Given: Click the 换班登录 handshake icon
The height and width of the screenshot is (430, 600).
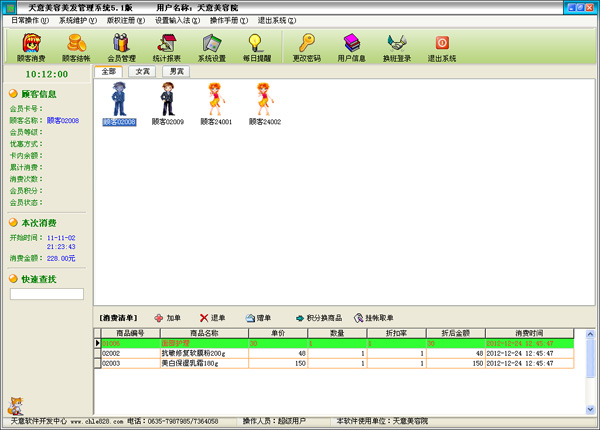Looking at the screenshot, I should click(397, 47).
